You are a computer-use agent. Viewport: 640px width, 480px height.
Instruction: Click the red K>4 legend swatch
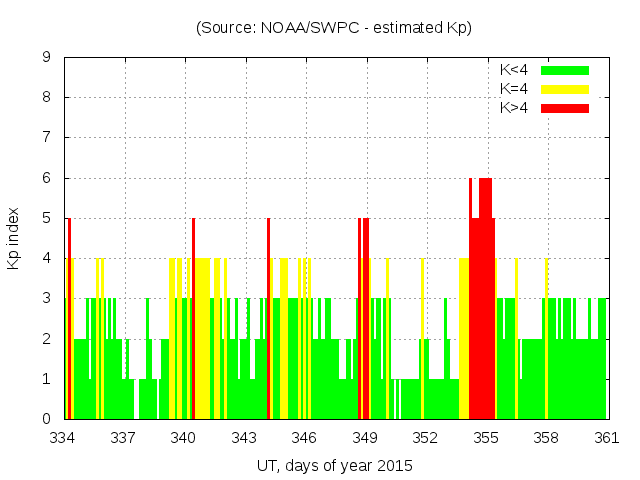click(565, 107)
